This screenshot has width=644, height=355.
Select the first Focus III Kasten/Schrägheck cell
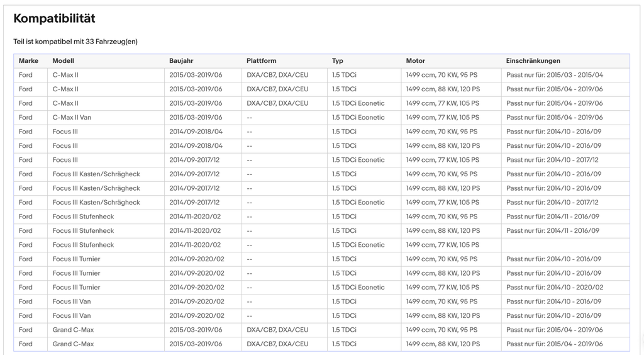tap(106, 174)
